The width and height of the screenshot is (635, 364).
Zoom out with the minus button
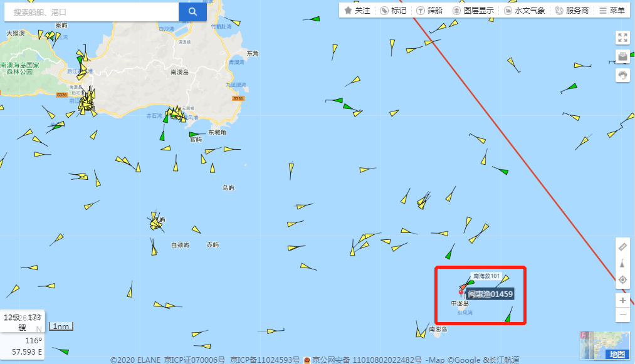point(622,315)
